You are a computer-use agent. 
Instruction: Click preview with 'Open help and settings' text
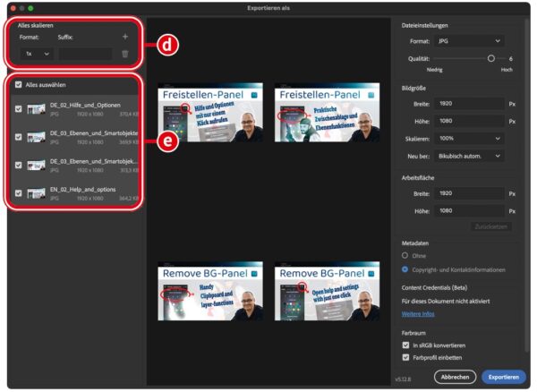click(x=327, y=291)
